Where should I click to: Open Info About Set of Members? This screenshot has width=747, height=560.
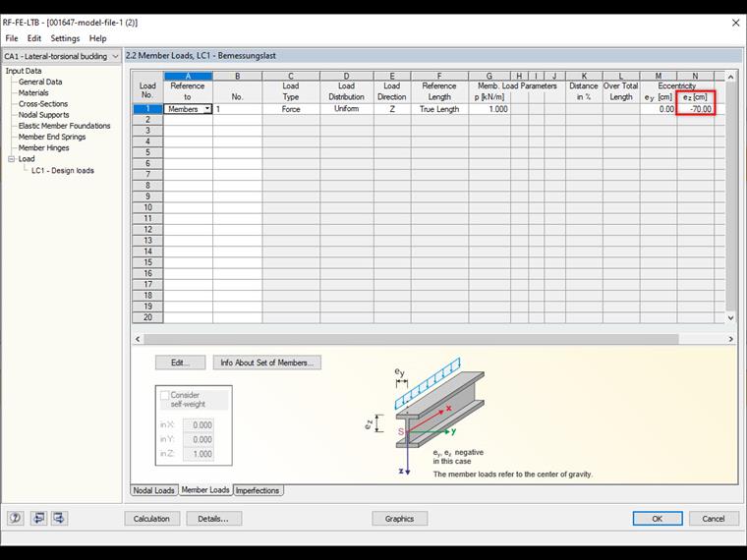[x=266, y=363]
